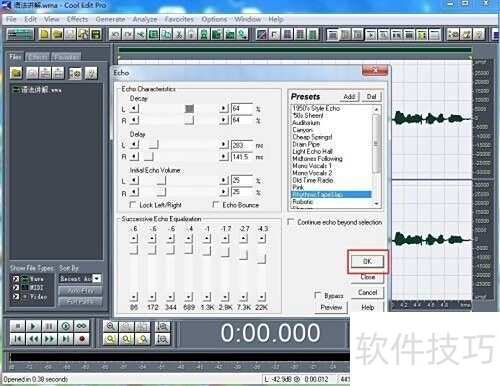Click the 0:00.000 time display
This screenshot has height=386, width=500.
pos(270,333)
